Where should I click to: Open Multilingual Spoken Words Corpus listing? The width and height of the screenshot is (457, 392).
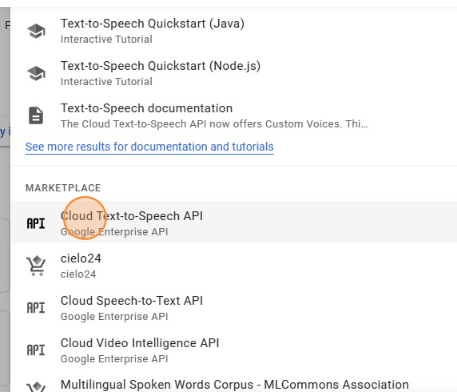coord(233,384)
